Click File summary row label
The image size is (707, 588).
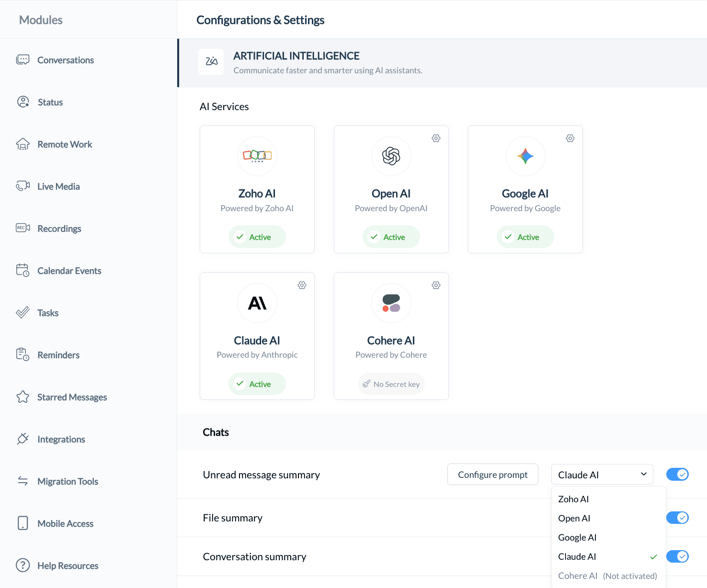pyautogui.click(x=233, y=518)
